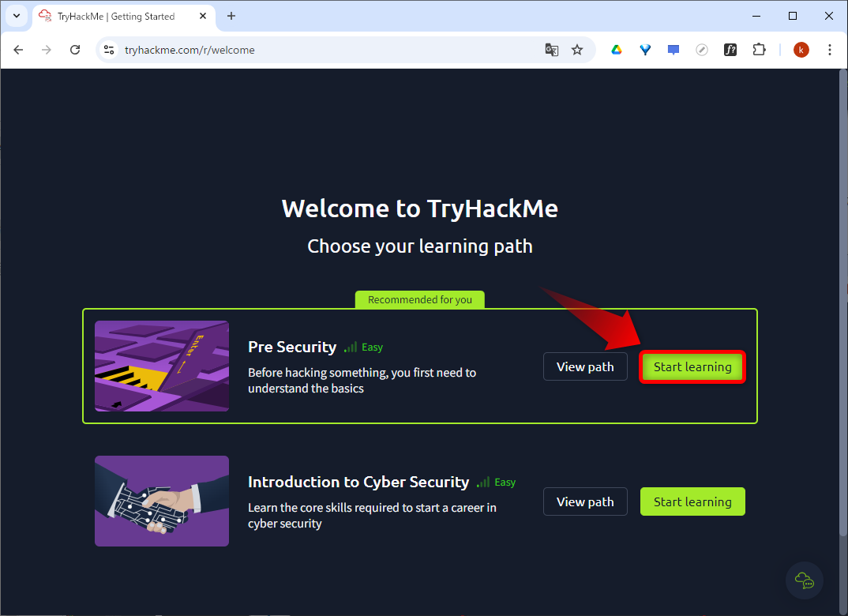Open the Chrome three-dot menu
Screen dimensions: 848x616
(830, 49)
